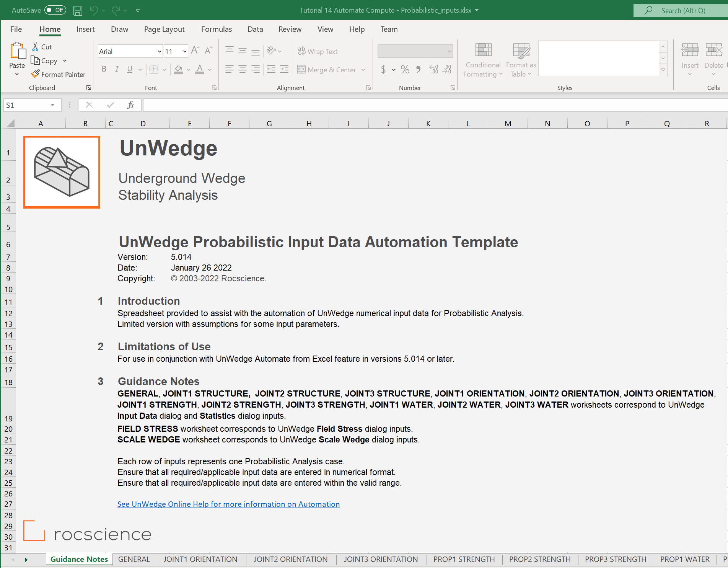Open the PROP1 STRENGTH sheet tab
728x568 pixels.
pos(464,559)
